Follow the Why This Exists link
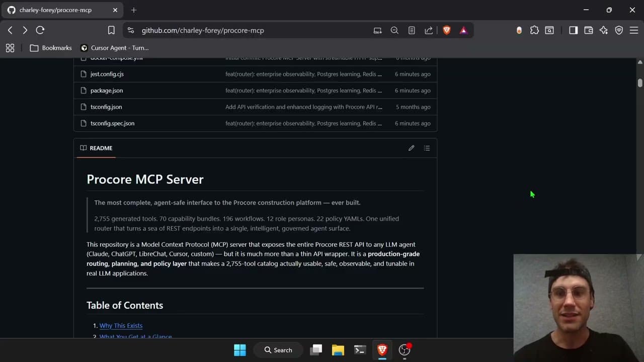Image resolution: width=644 pixels, height=362 pixels. tap(121, 325)
